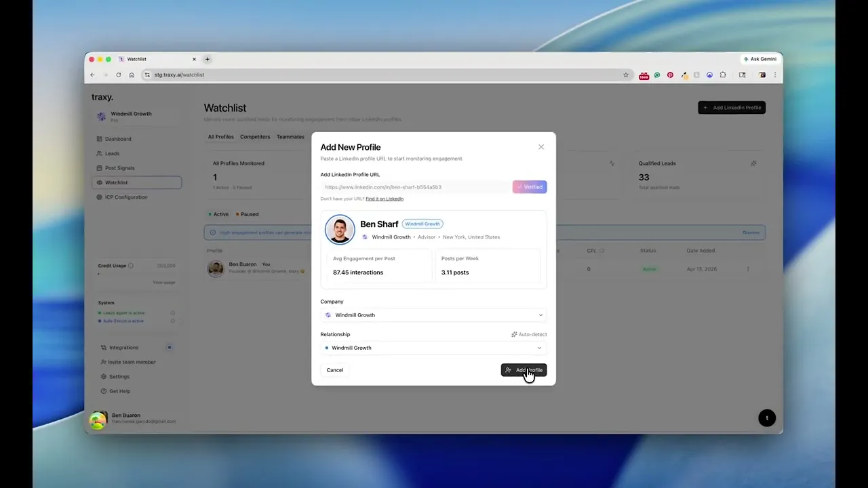Click the Ben Buaron account avatar at bottom
868x488 pixels.
point(98,420)
